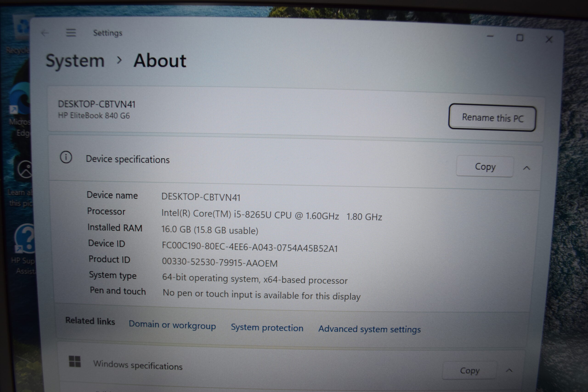
Task: Click the Installed RAM label
Action: pyautogui.click(x=115, y=228)
